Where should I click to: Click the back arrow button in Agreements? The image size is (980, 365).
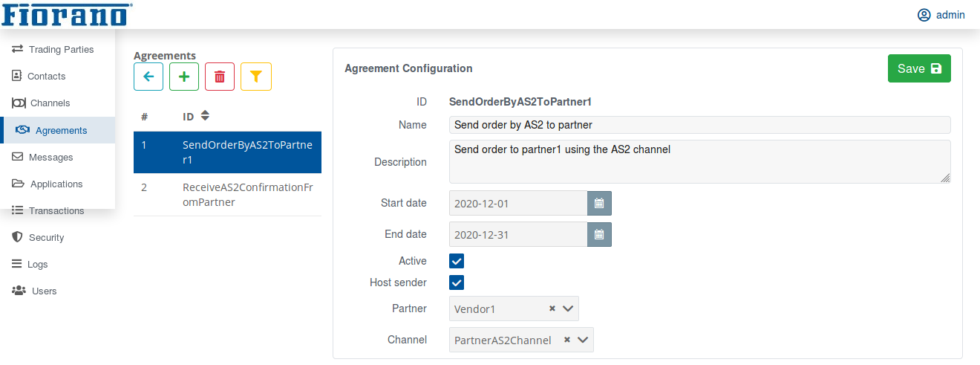coord(148,77)
